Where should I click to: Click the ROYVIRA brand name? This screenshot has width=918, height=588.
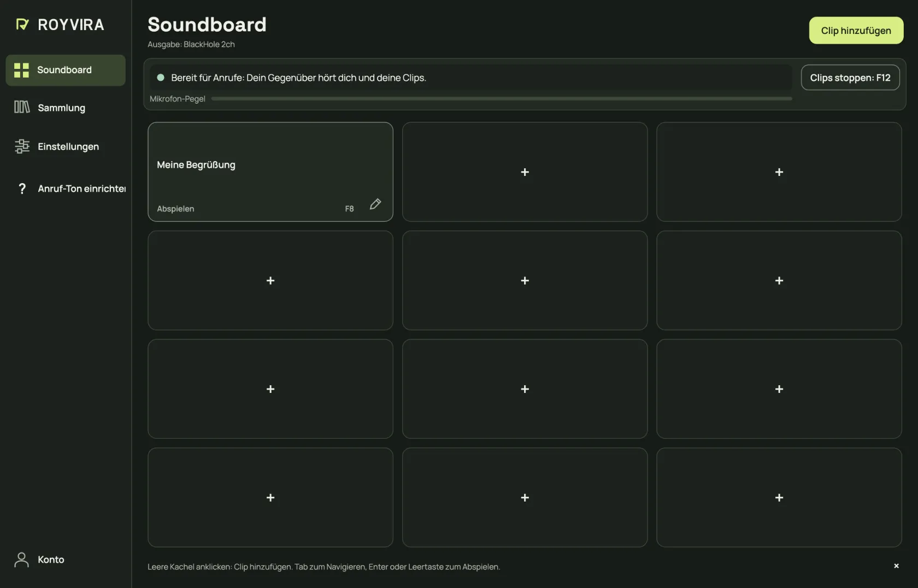click(x=71, y=25)
